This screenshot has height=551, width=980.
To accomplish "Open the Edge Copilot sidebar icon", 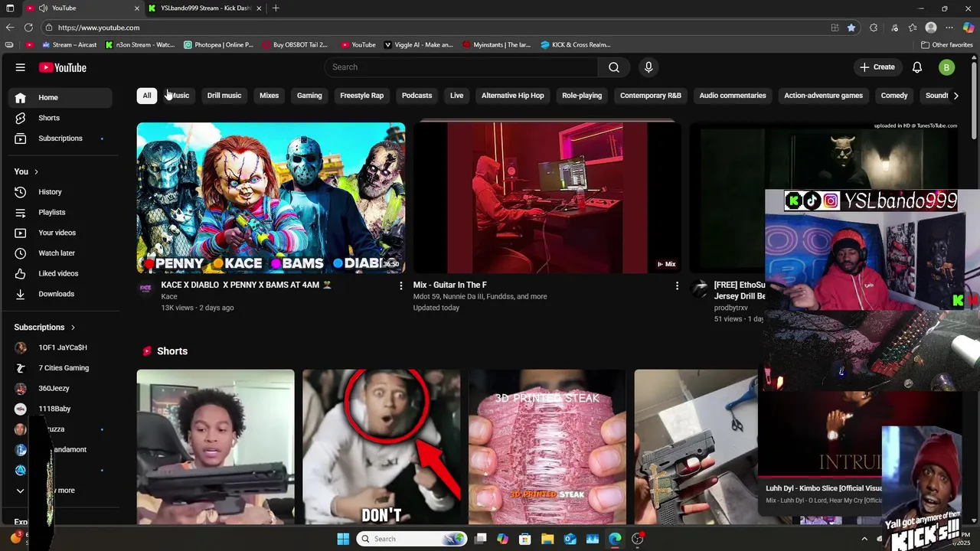I will coord(969,28).
